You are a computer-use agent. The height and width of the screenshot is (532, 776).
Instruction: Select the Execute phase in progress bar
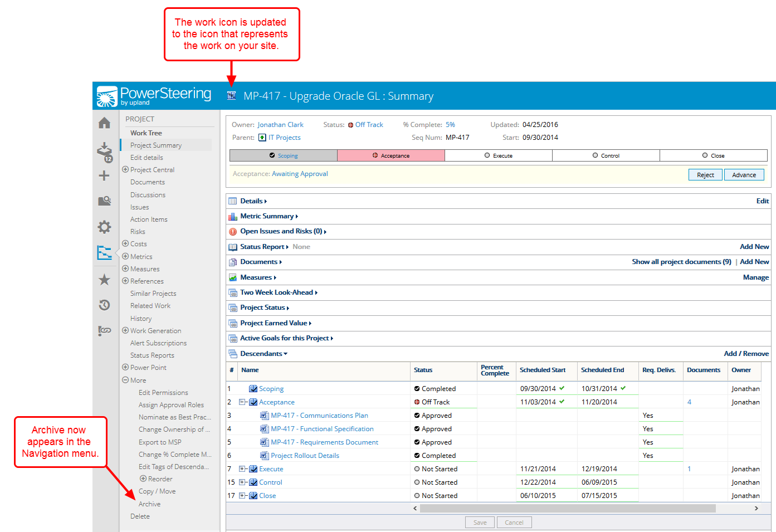499,155
